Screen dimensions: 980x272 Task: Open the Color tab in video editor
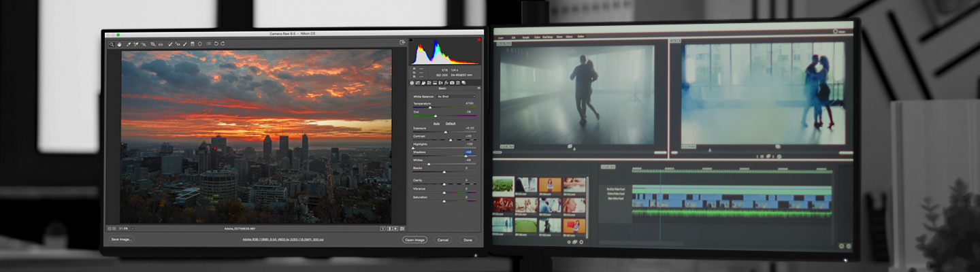click(537, 37)
